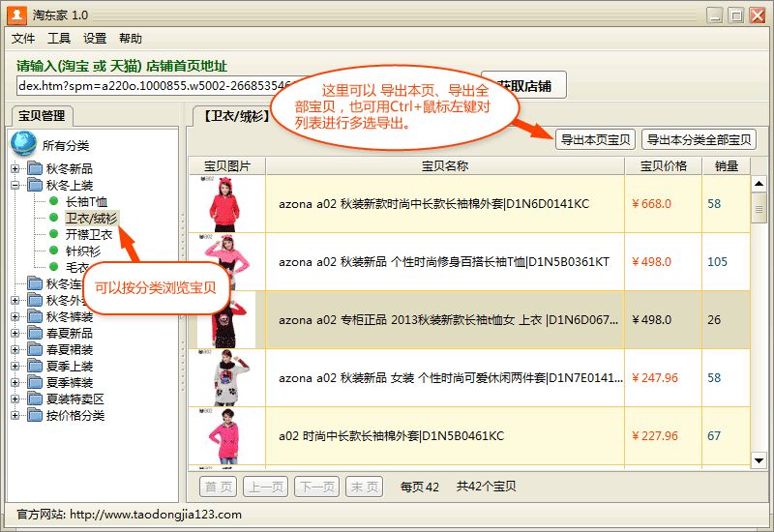Expand the 夏装特卖区 tree node
The image size is (774, 532).
pyautogui.click(x=15, y=399)
